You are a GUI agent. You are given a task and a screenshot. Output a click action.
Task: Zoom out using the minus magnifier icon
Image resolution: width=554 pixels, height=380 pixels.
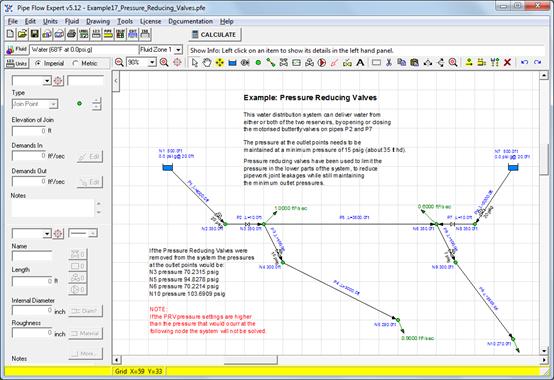pos(119,63)
